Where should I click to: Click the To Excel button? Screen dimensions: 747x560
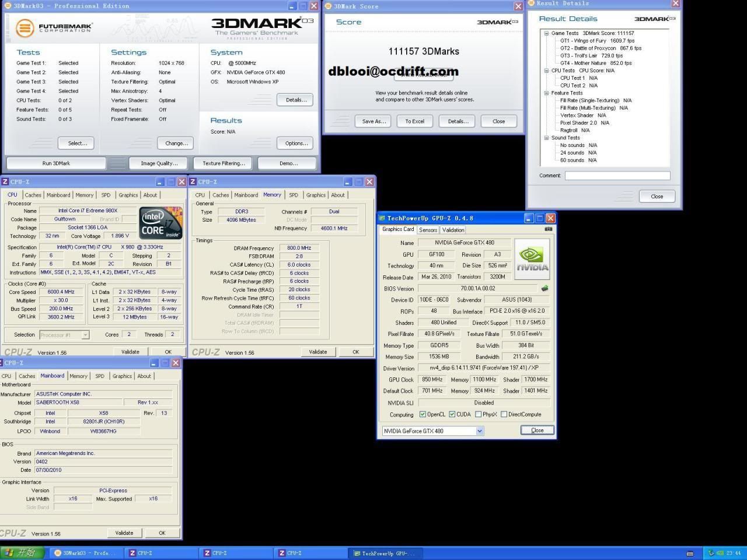pos(414,121)
